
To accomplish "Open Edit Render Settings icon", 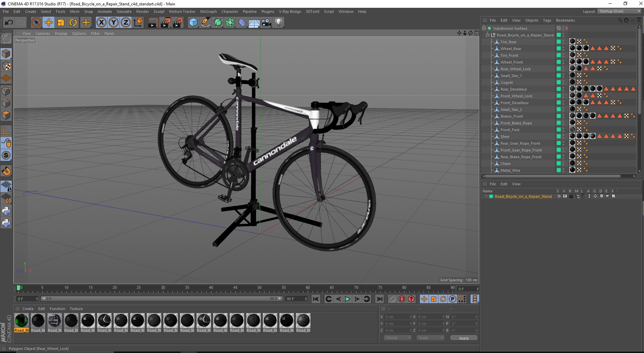I will [x=178, y=23].
